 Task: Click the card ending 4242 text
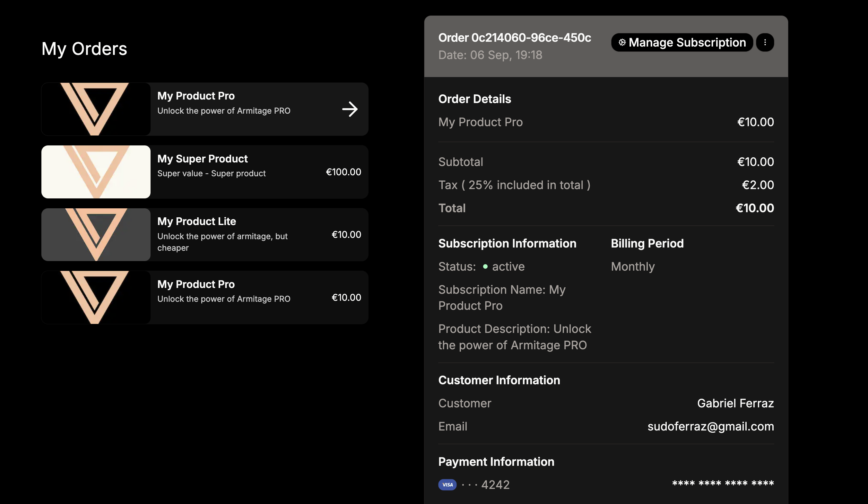pos(485,485)
